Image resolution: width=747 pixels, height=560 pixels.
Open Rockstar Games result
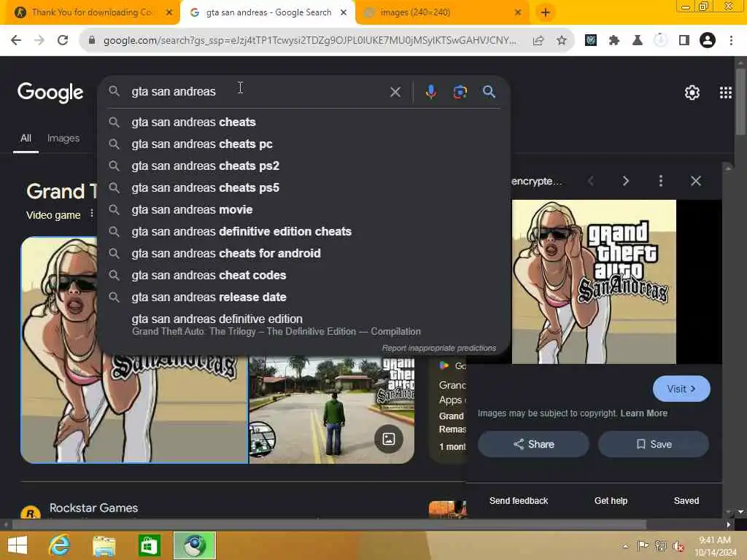click(93, 508)
